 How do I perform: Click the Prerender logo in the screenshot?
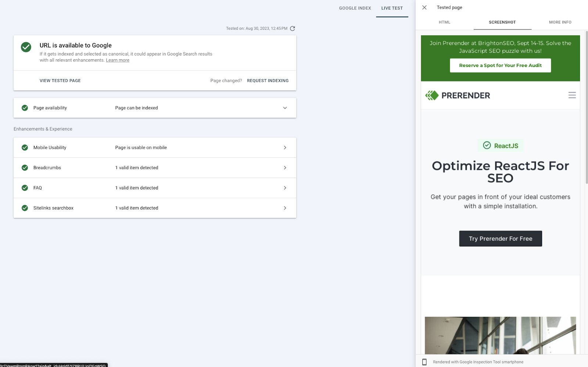click(458, 95)
